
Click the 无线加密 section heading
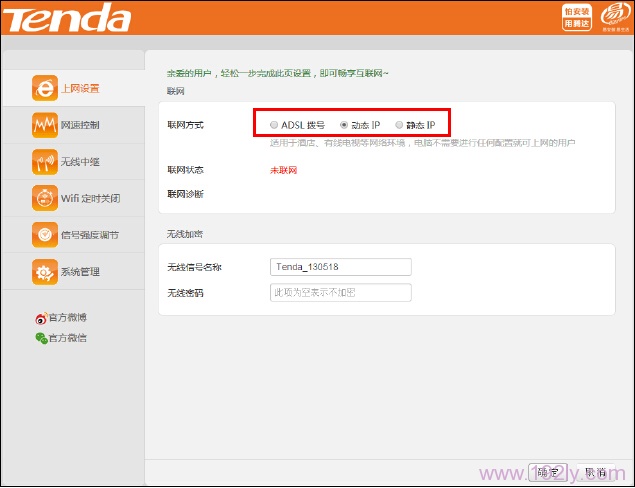tap(185, 234)
